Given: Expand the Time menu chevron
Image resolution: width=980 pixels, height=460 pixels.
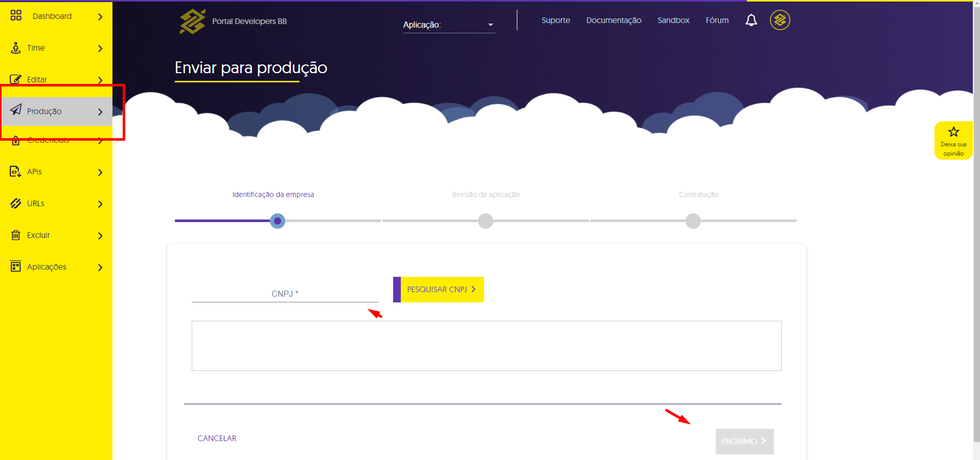Looking at the screenshot, I should tap(100, 49).
